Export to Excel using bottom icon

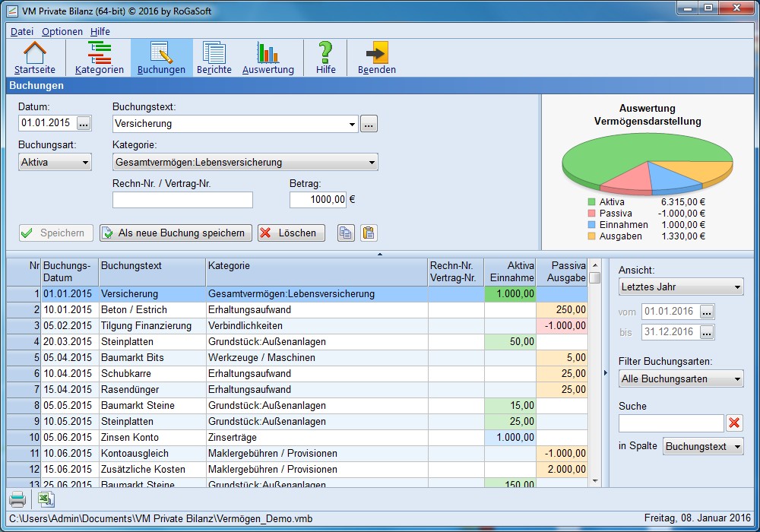click(x=46, y=499)
